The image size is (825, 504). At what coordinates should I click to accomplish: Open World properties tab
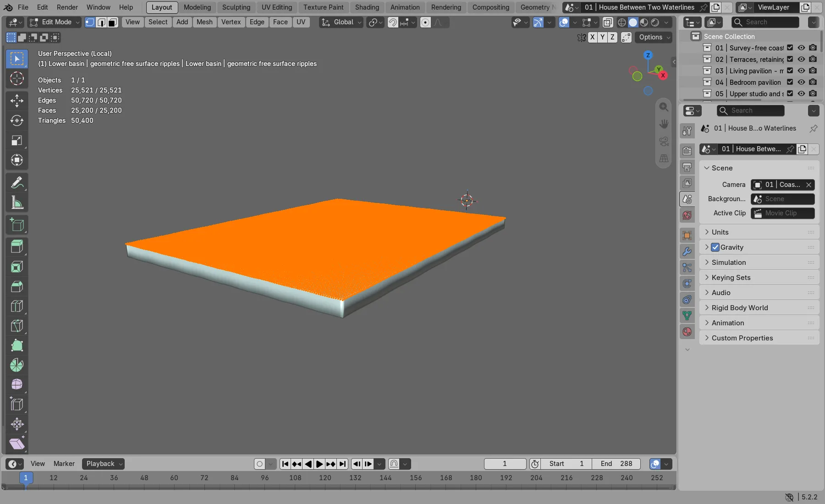pos(687,215)
